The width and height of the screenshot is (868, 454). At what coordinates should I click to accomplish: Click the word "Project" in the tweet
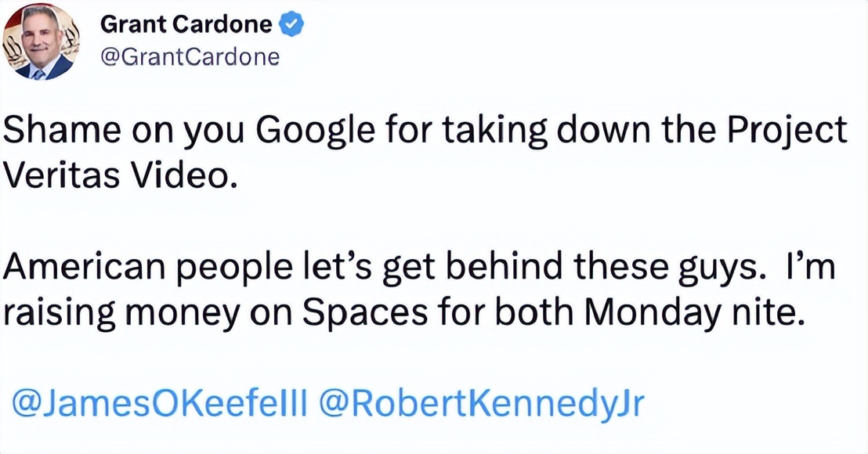[791, 131]
